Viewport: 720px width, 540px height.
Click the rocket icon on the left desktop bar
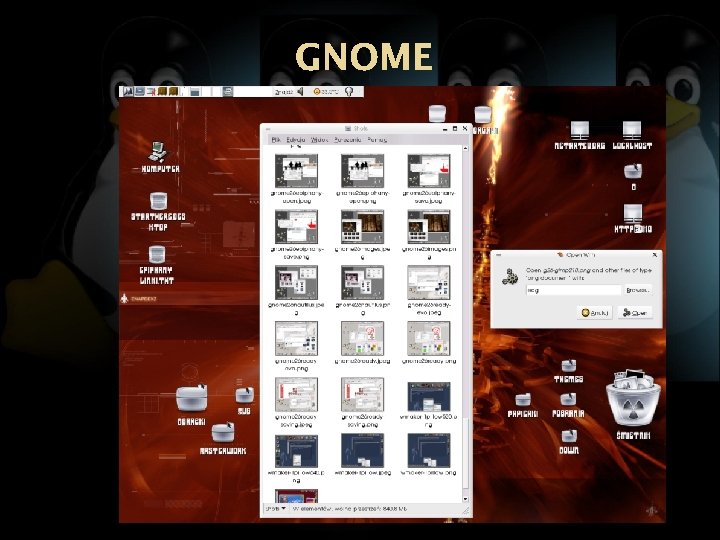124,298
